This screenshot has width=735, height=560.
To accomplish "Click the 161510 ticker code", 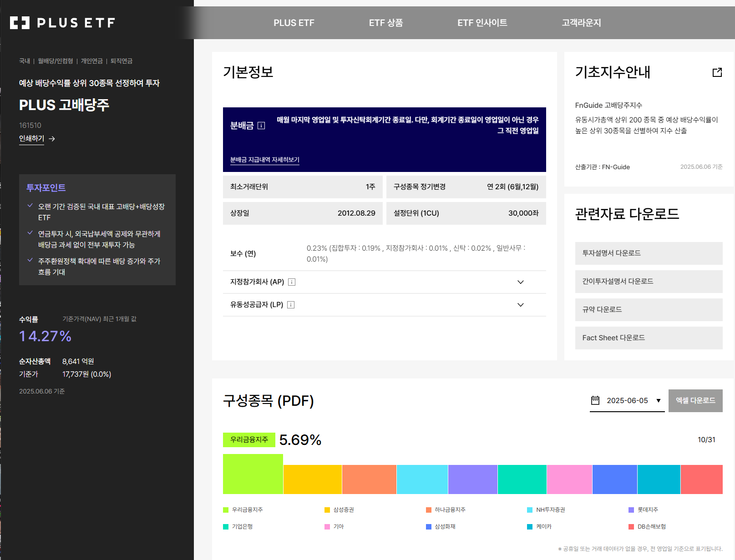I will [x=30, y=126].
